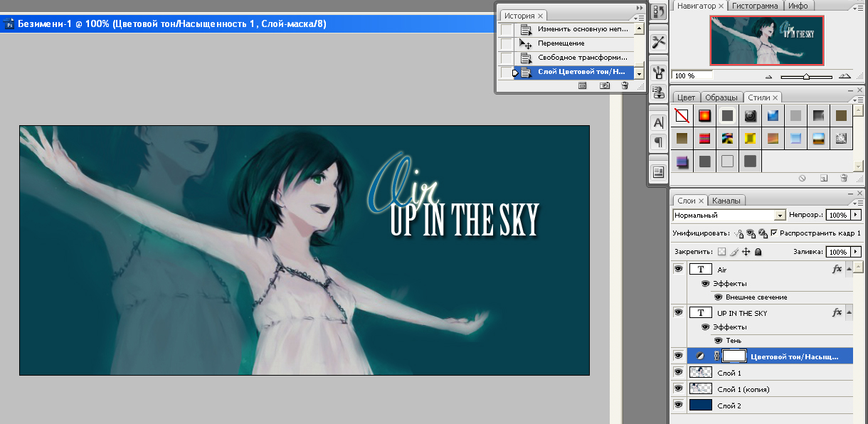Create a new snapshot in History panel
The height and width of the screenshot is (424, 868).
tap(604, 85)
